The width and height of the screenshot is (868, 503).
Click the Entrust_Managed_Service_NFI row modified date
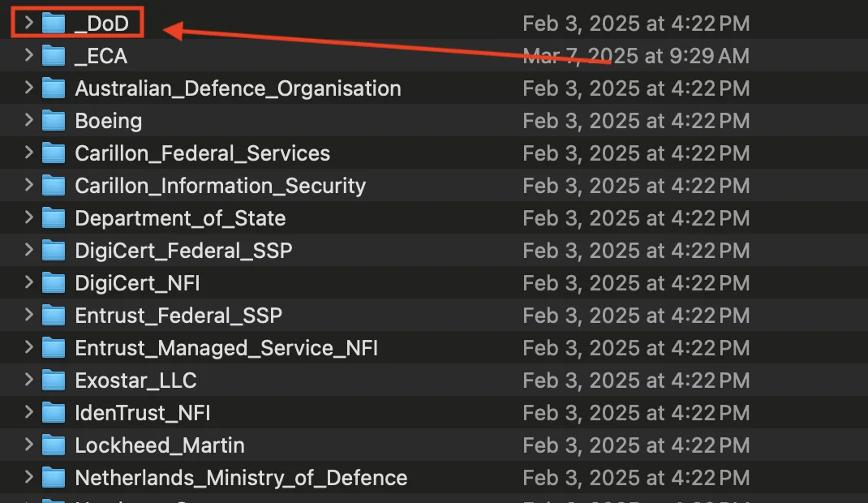pos(636,348)
